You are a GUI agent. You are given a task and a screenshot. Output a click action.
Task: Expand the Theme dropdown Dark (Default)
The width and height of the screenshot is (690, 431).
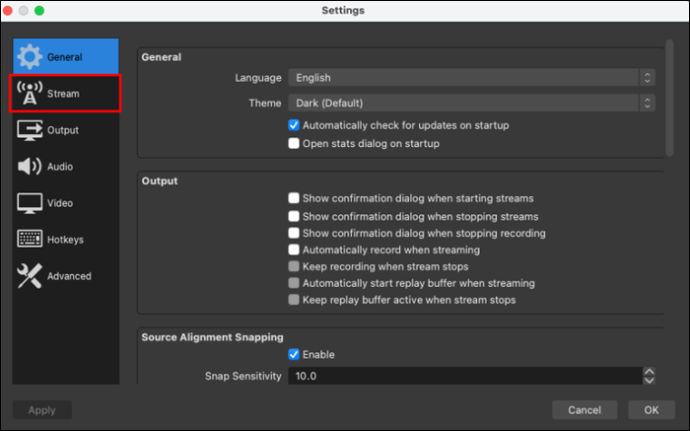pyautogui.click(x=471, y=103)
